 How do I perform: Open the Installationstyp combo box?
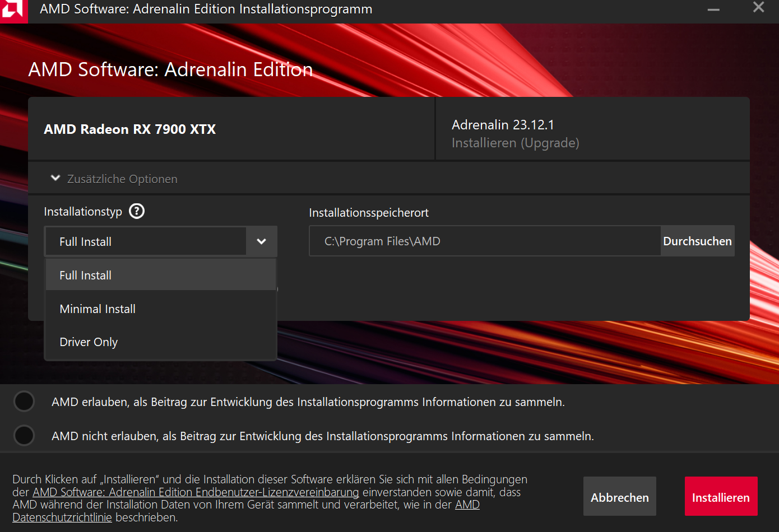[146, 241]
